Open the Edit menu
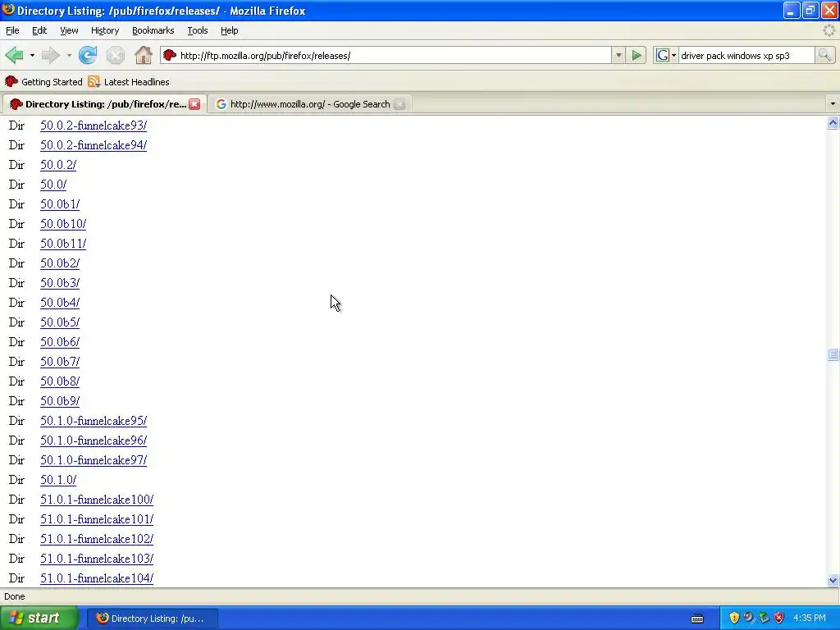This screenshot has height=630, width=840. 39,30
